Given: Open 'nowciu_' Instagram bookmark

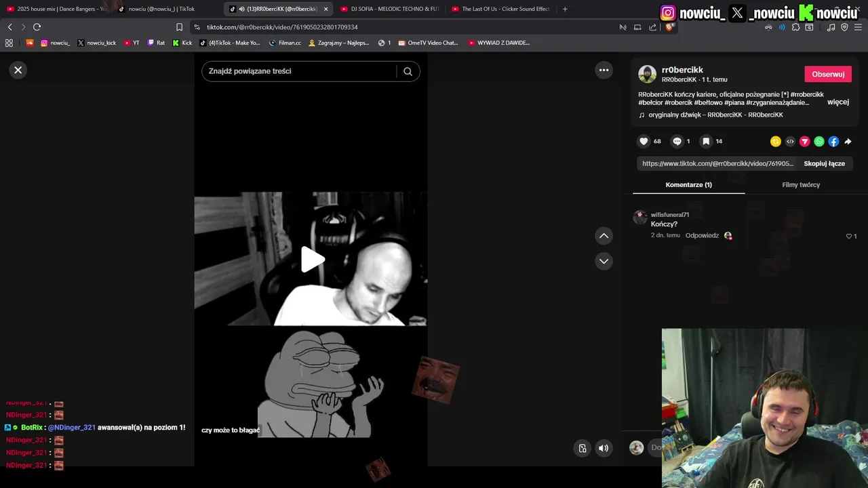Looking at the screenshot, I should pos(55,43).
